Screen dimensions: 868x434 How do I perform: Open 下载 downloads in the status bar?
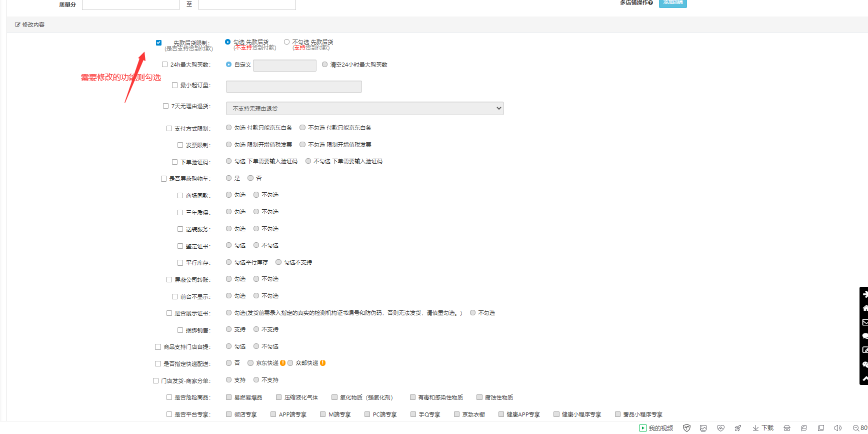point(763,428)
